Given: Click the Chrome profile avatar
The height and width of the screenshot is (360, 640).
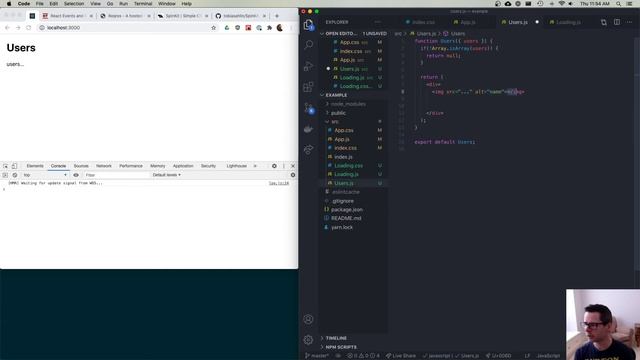Looking at the screenshot, I should tap(280, 28).
